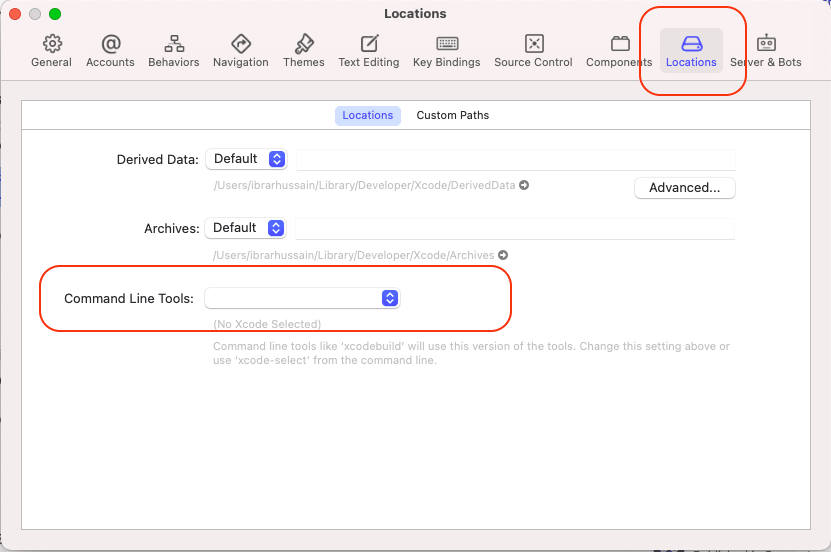This screenshot has height=552, width=831.
Task: Close the Locations preferences window
Action: (15, 14)
